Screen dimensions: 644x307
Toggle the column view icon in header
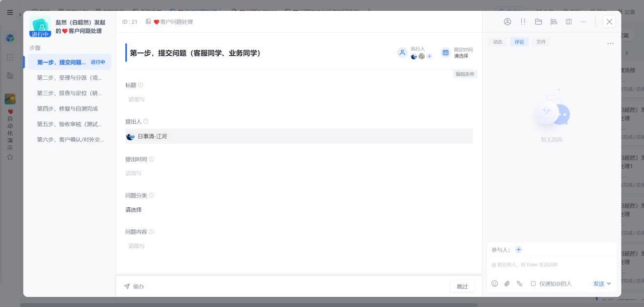click(x=569, y=22)
